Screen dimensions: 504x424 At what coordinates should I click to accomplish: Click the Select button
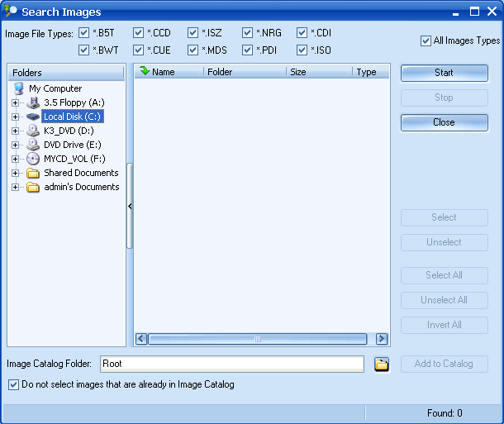445,217
